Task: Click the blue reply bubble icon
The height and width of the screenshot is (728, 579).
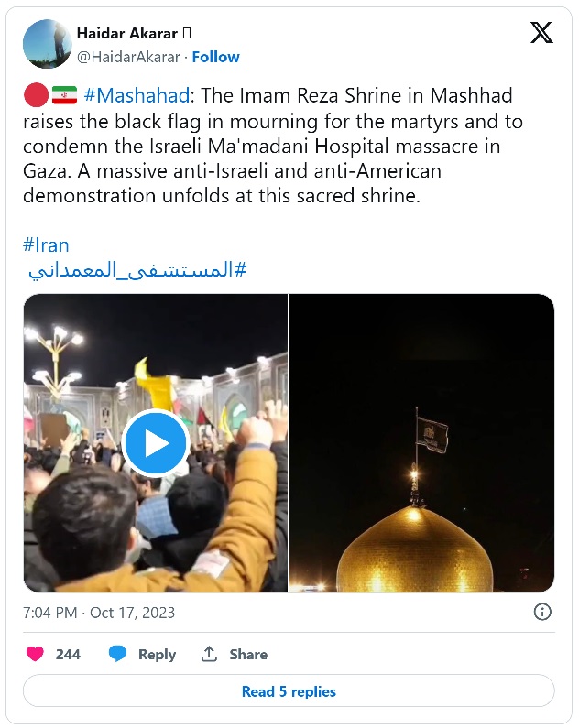Action: tap(117, 654)
